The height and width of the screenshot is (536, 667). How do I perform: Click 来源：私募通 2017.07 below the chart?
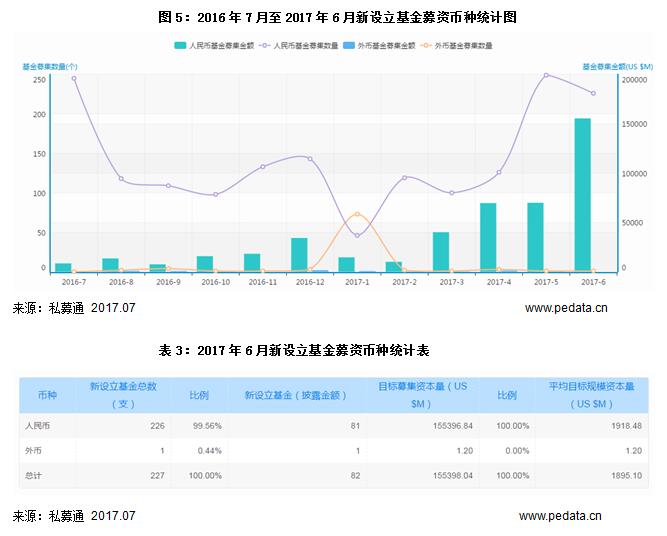[x=74, y=308]
